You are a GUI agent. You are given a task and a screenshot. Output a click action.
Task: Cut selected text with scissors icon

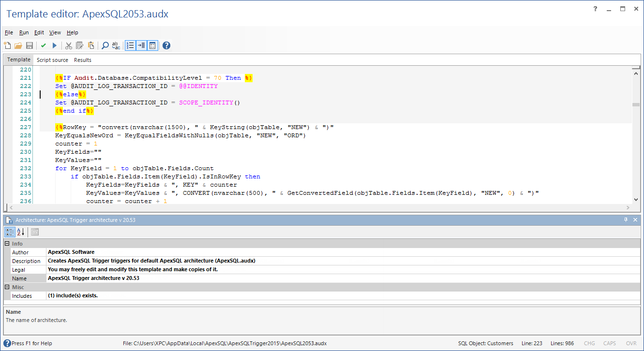coord(69,45)
